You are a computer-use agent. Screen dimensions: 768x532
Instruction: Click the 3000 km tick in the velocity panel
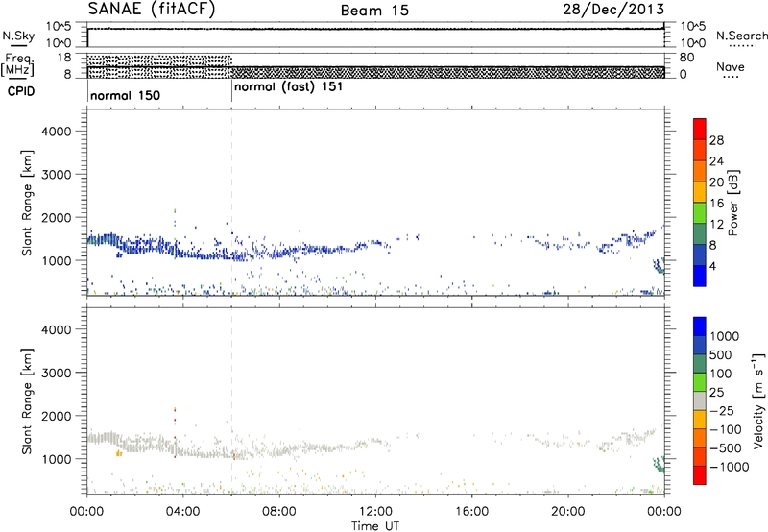(x=57, y=373)
